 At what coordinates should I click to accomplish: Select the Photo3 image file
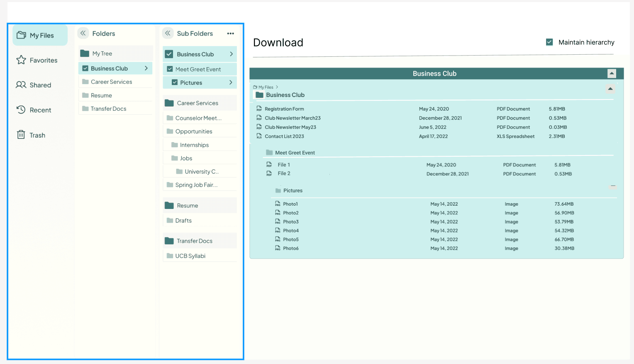click(291, 222)
